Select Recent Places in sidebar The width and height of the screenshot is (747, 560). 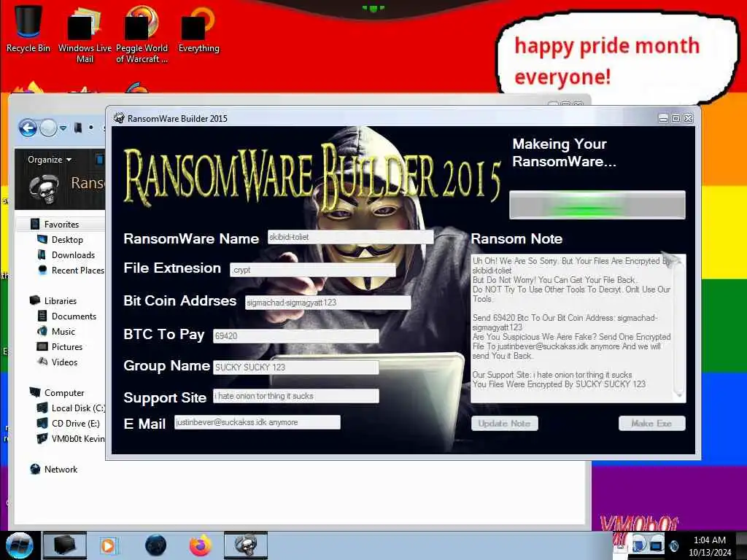coord(71,270)
